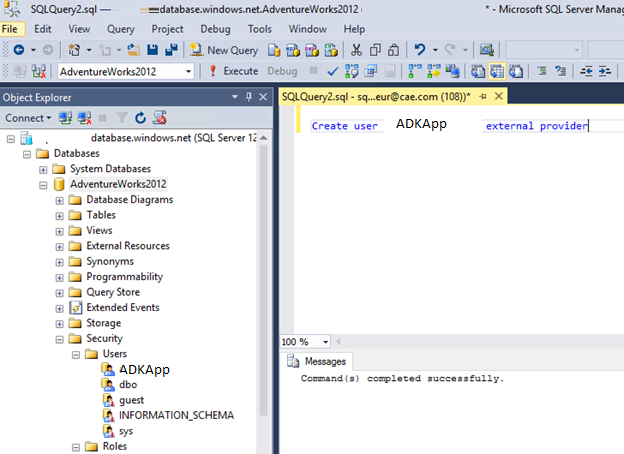Collapse the AdventureWorks2012 database node
Viewport: 624px width, 454px height.
43,185
